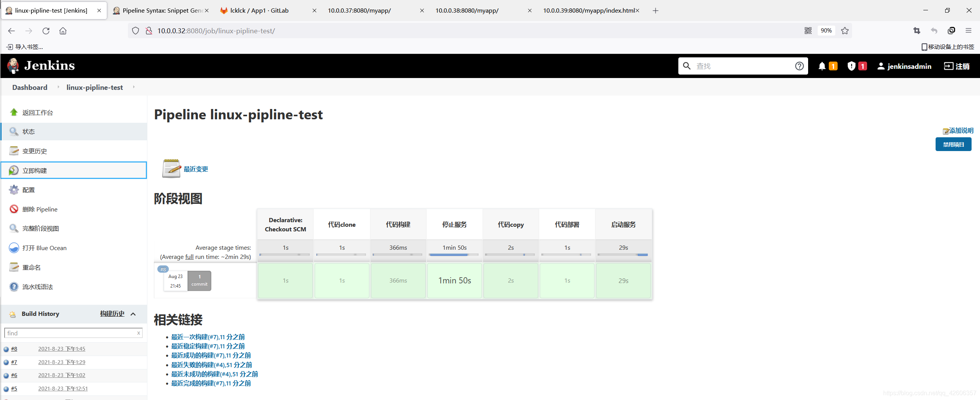Open build #7 in Build History
The height and width of the screenshot is (400, 980).
pyautogui.click(x=14, y=362)
